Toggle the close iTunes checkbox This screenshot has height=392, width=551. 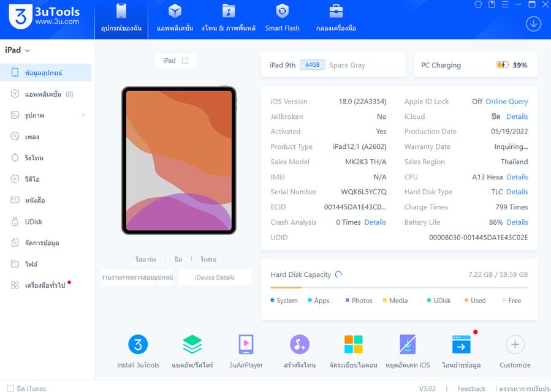tap(10, 388)
